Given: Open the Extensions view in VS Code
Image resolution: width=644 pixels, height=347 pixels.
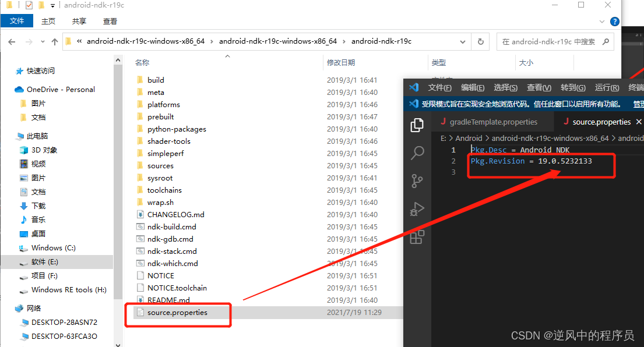Looking at the screenshot, I should tap(417, 237).
